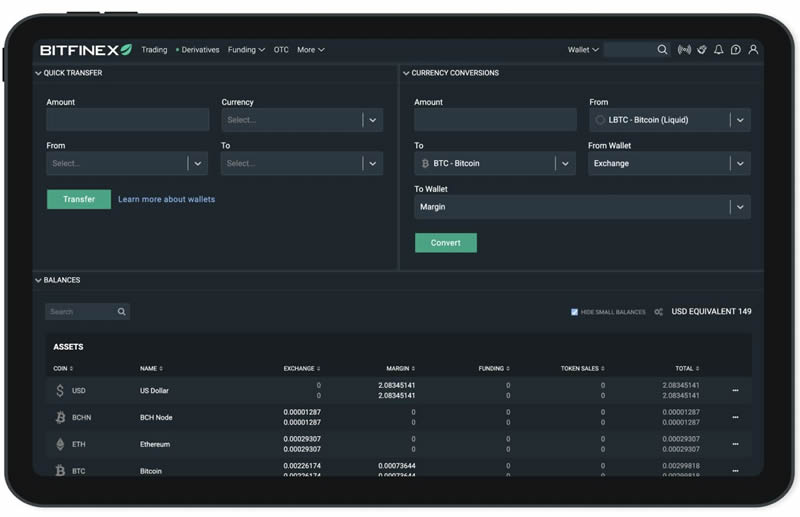
Task: Focus the Quick Transfer Amount field
Action: (128, 120)
